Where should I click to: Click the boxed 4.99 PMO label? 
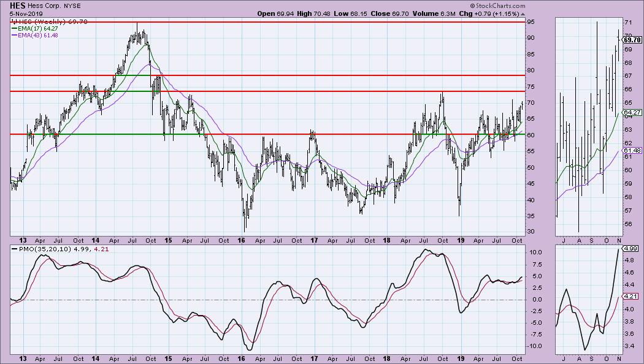[x=631, y=248]
